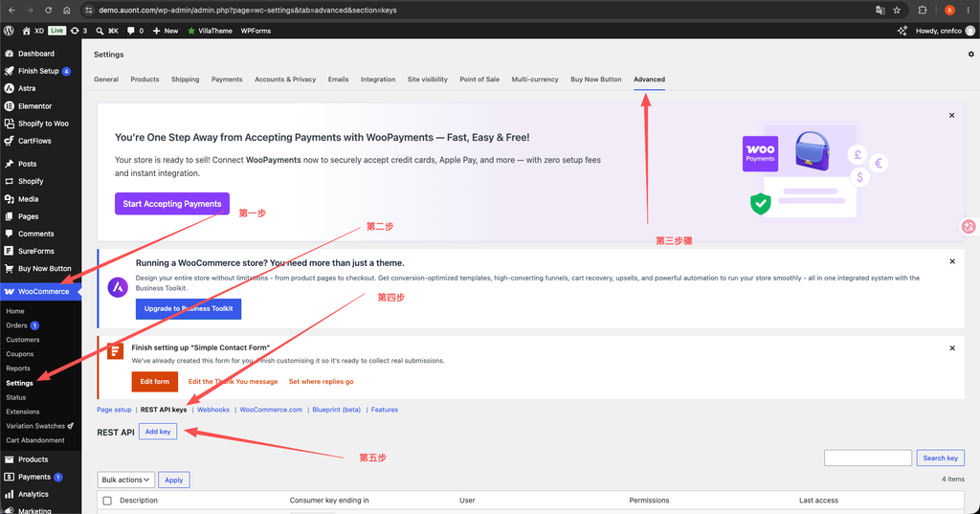Tick the select-all checkbox beside Description
980x514 pixels.
pos(107,501)
